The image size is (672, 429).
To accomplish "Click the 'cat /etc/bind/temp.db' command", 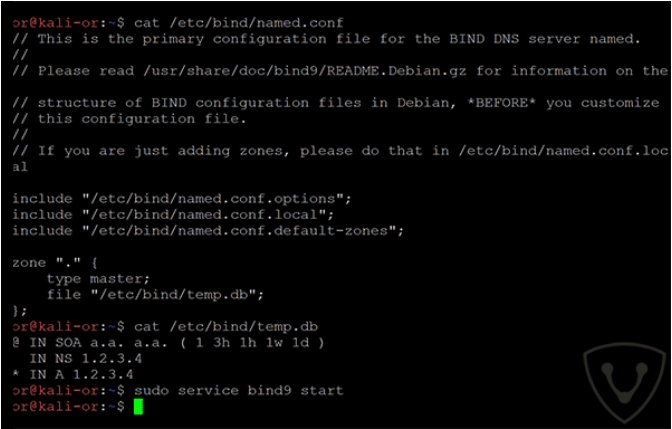I will tap(226, 327).
